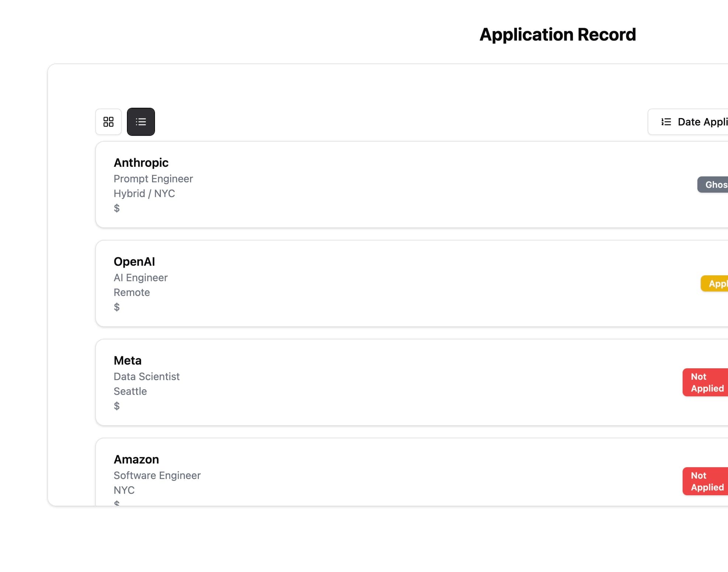728x572 pixels.
Task: Click the AI Engineer job title
Action: click(141, 278)
